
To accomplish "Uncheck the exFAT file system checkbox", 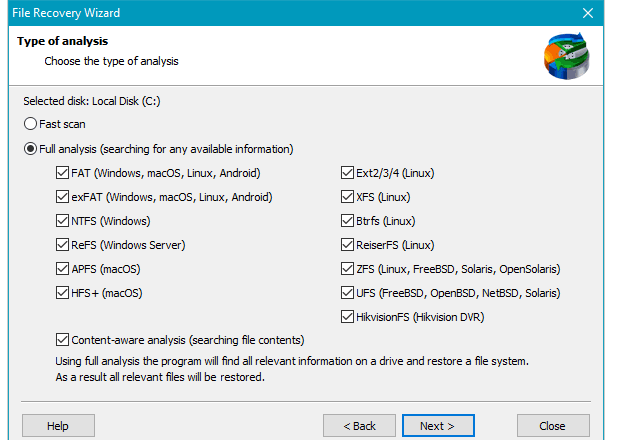I will [62, 197].
